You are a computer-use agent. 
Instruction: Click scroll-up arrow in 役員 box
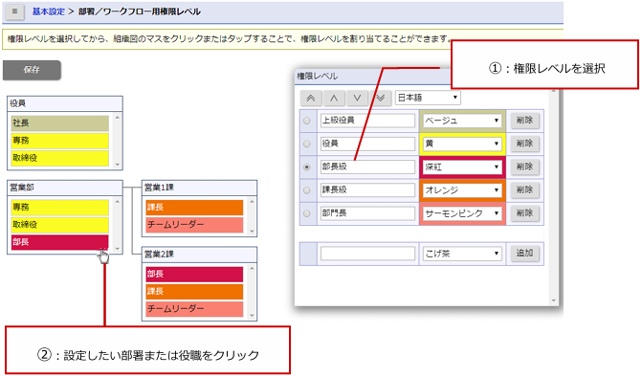[x=118, y=118]
